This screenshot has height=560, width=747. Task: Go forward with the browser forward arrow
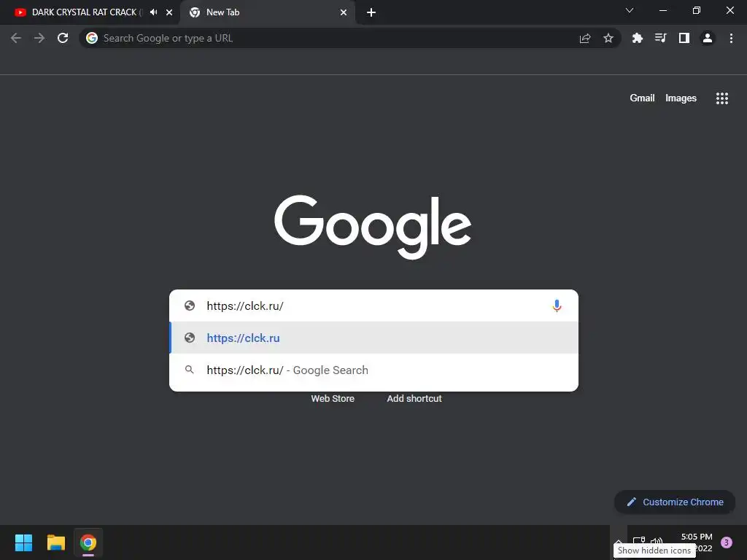39,38
